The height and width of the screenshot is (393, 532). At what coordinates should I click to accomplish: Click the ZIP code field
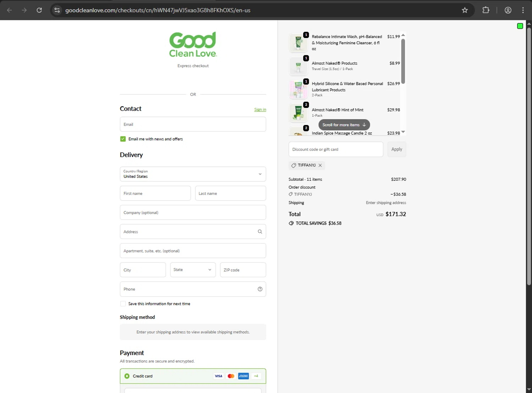243,270
